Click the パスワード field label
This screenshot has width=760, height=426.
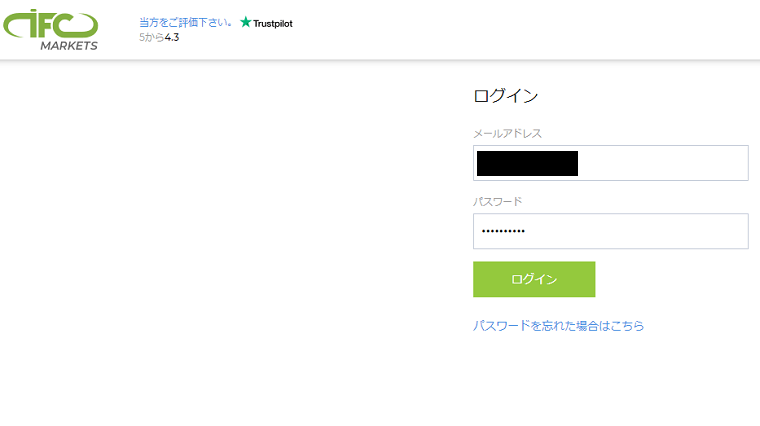(x=498, y=202)
